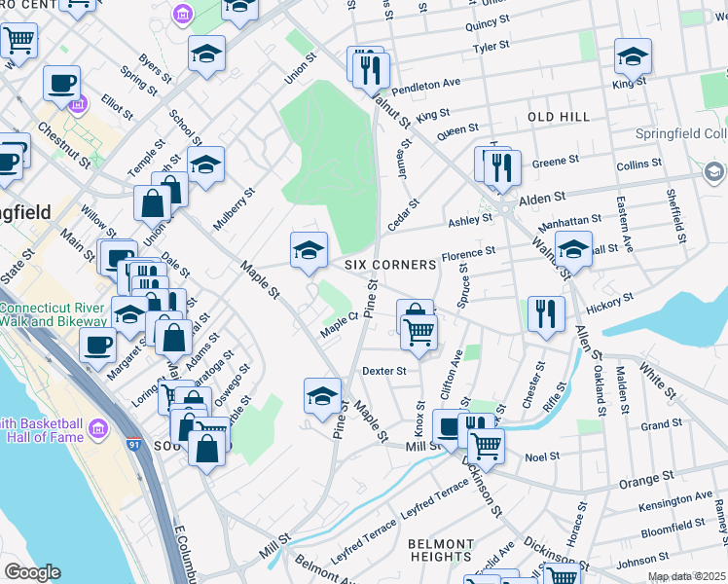Open the Google logo link
This screenshot has height=584, width=728.
[x=32, y=572]
